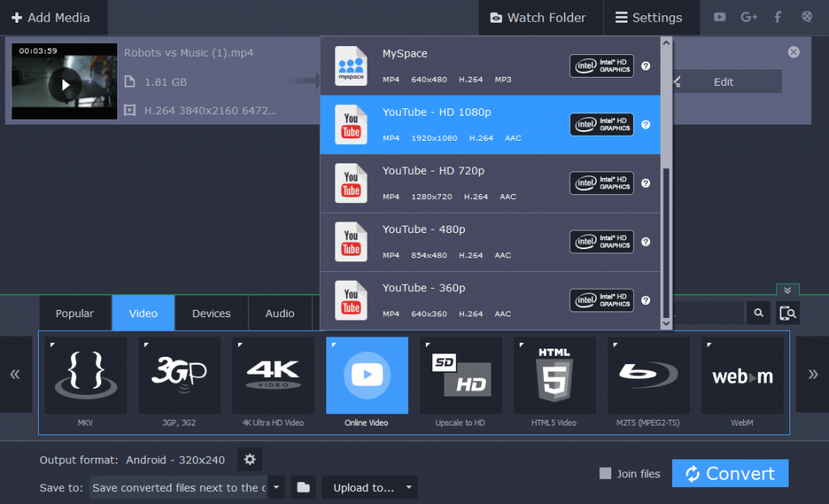Open the Settings menu
Screen dimensions: 829x504
point(650,18)
